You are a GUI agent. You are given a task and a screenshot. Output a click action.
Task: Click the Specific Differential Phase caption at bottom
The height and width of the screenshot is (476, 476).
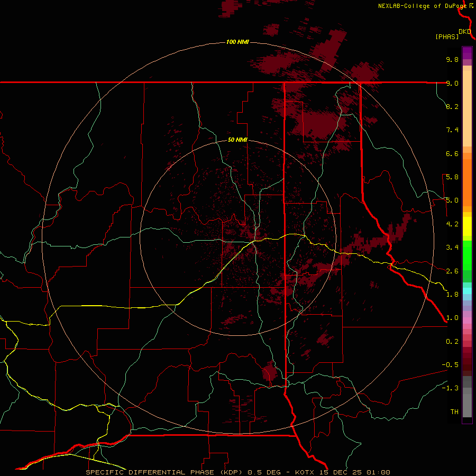click(237, 472)
